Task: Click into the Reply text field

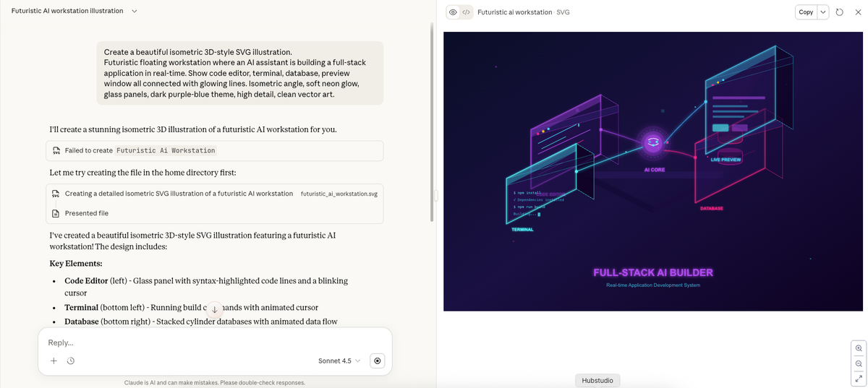Action: pyautogui.click(x=215, y=342)
